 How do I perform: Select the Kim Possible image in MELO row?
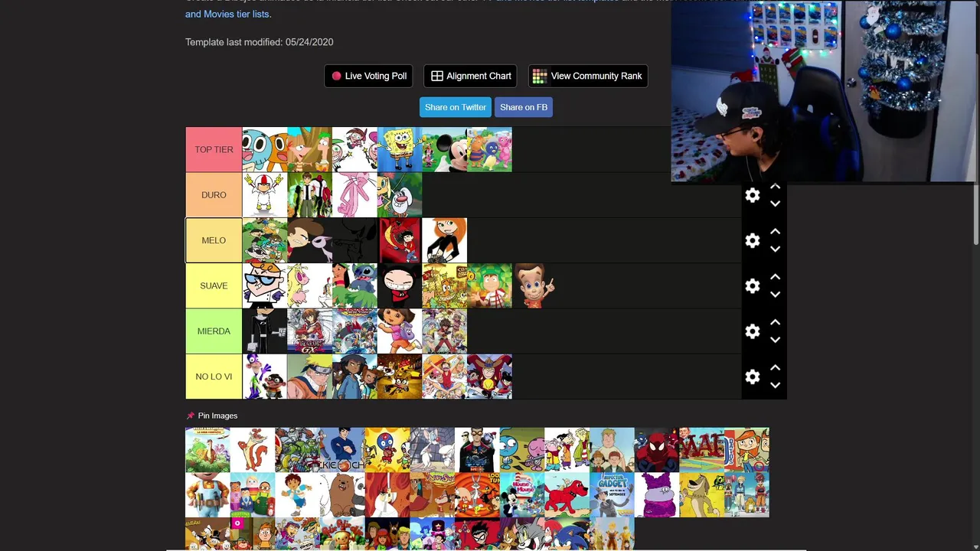pos(444,240)
